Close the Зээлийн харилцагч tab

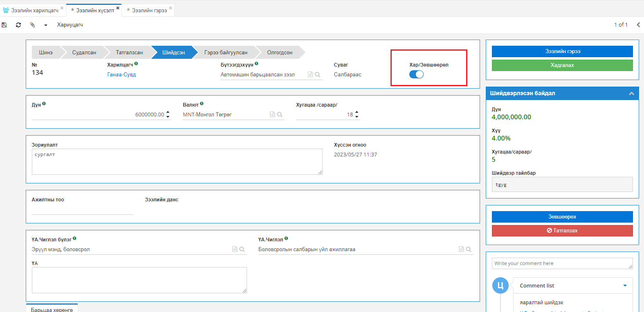(x=62, y=8)
